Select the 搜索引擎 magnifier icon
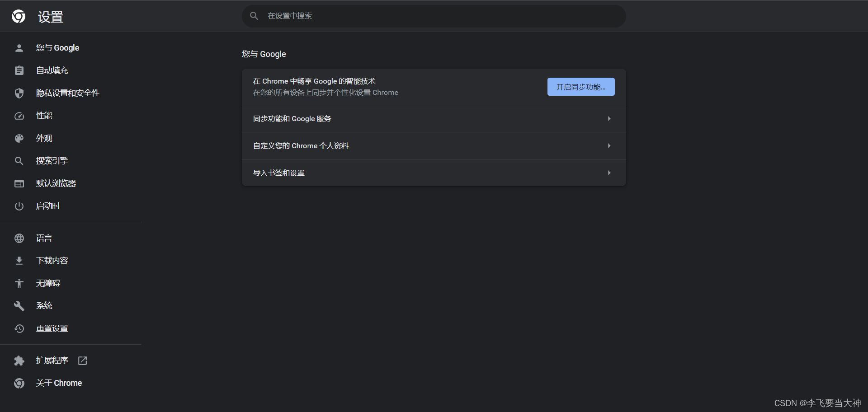 pos(19,160)
